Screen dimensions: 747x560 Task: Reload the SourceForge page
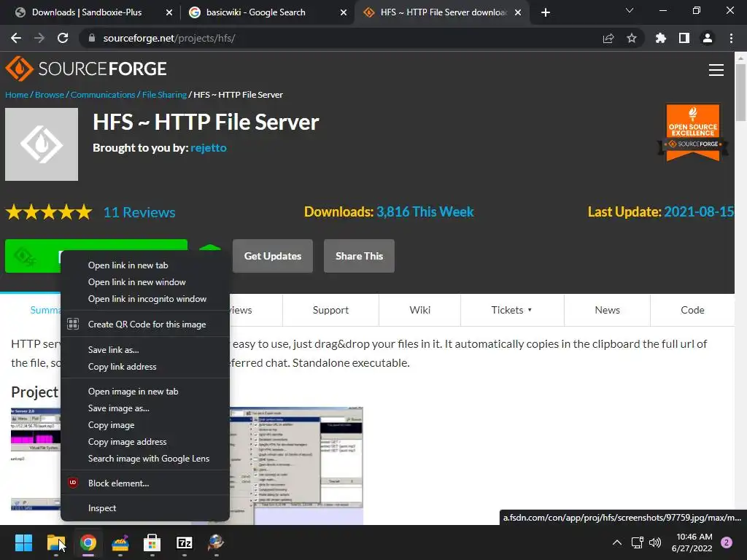pos(63,38)
